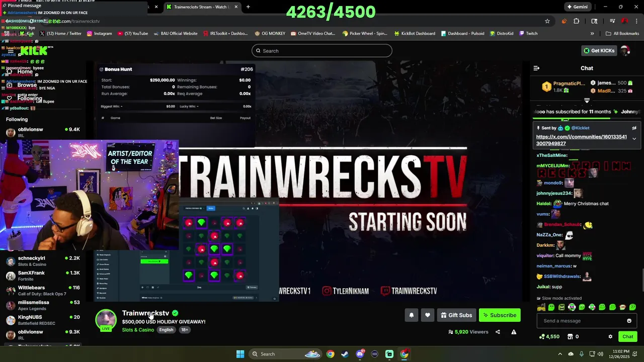644x362 pixels.
Task: Open the Instagram bookmark
Action: tap(99, 34)
